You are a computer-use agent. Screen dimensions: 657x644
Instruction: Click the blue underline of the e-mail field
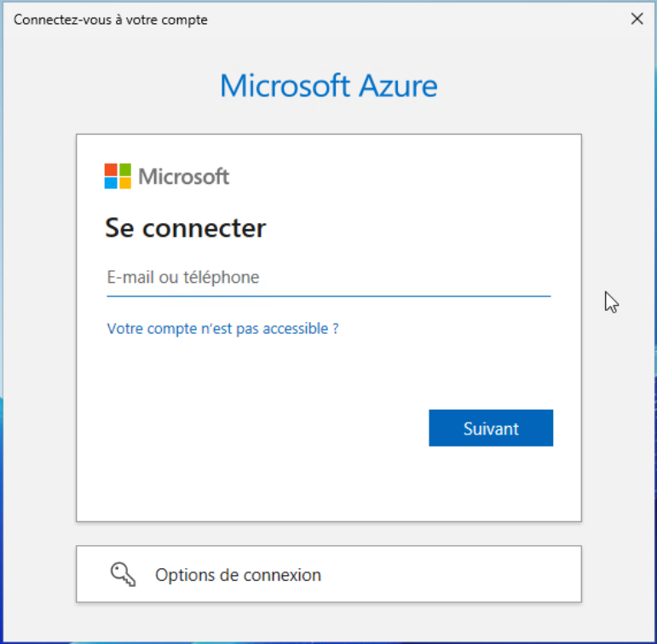[x=328, y=296]
